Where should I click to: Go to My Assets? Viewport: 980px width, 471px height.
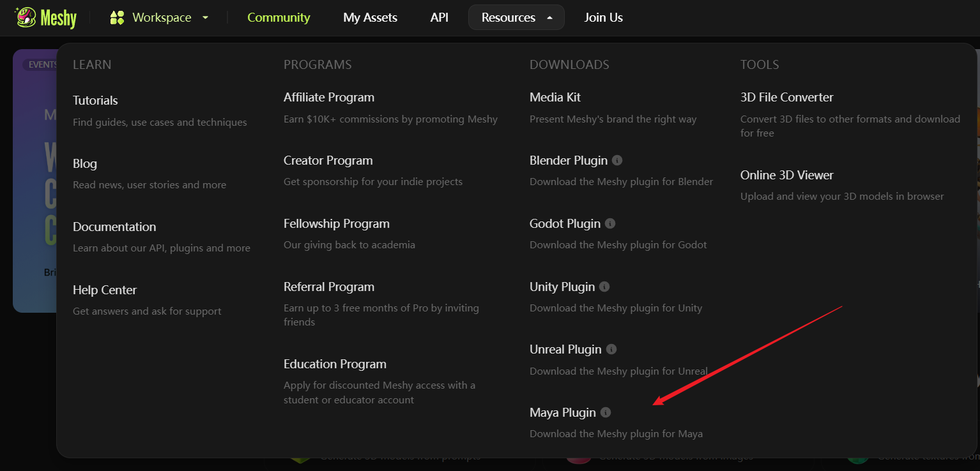pyautogui.click(x=370, y=17)
